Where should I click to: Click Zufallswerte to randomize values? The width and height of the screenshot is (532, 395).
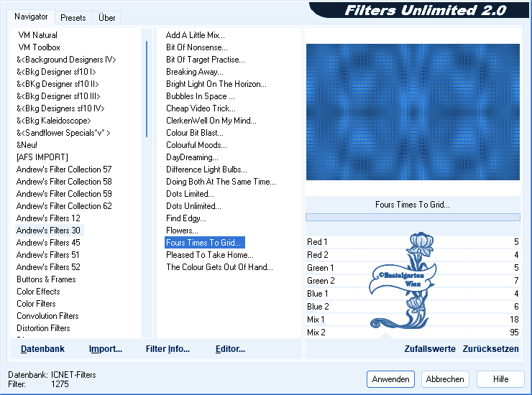pyautogui.click(x=429, y=349)
